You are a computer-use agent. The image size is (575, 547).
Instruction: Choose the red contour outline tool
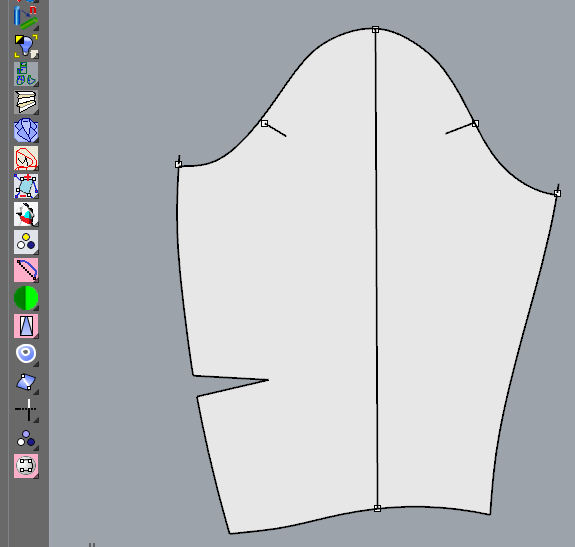point(26,158)
